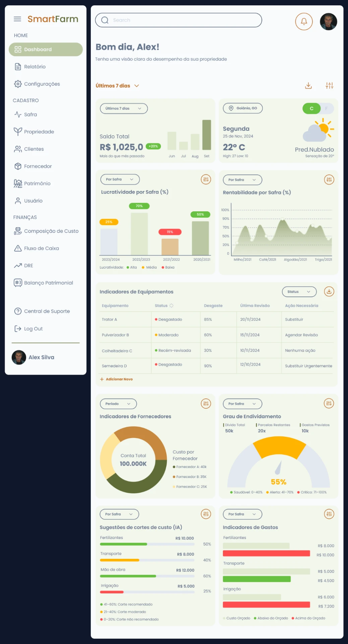The height and width of the screenshot is (644, 348).
Task: Click the Fertilizantes cost-cut progress bar
Action: pyautogui.click(x=147, y=544)
